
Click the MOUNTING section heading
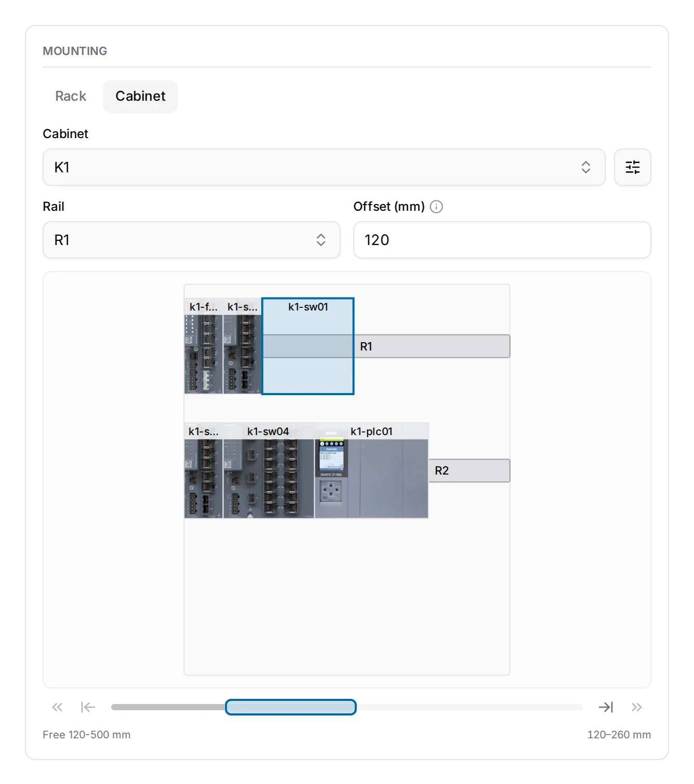[x=75, y=51]
